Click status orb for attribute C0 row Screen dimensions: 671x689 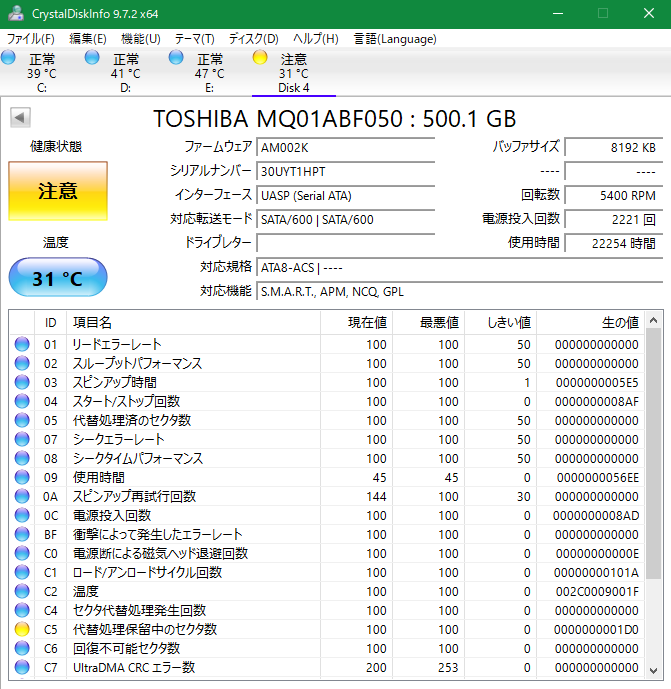pos(22,553)
